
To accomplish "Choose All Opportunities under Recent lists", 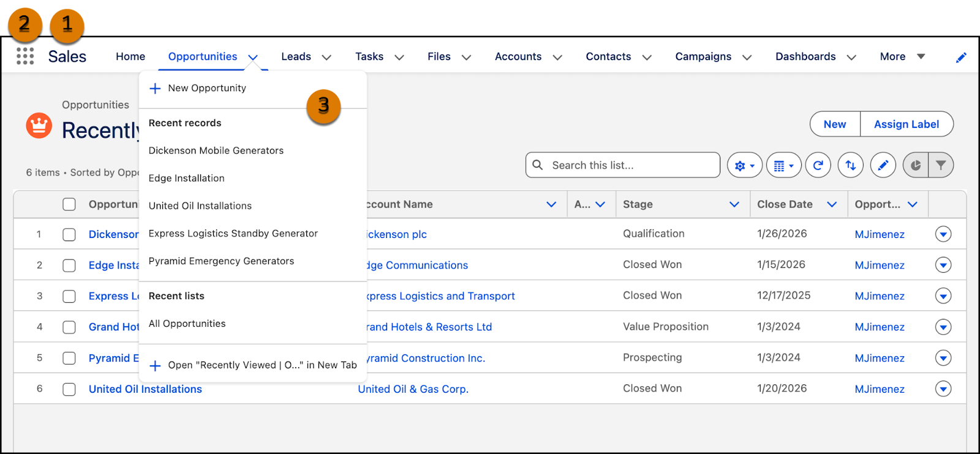I will pos(187,324).
